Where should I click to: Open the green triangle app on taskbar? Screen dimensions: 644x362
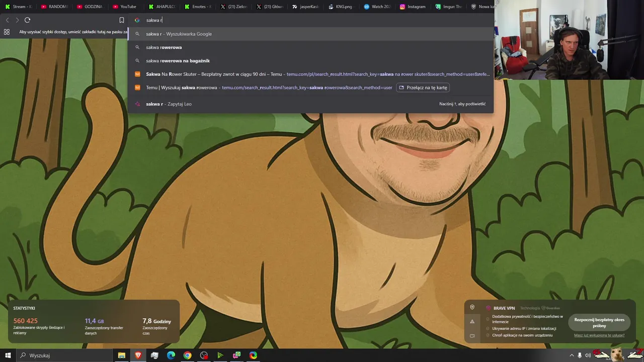click(x=220, y=355)
